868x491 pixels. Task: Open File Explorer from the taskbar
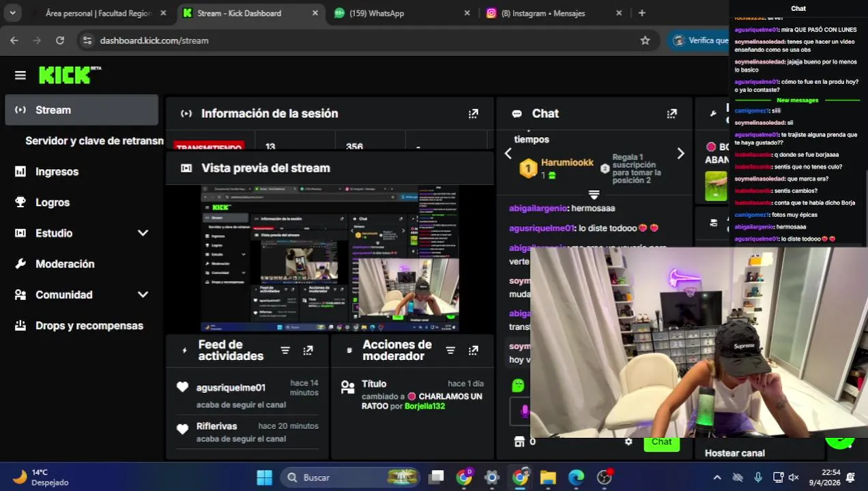(548, 477)
